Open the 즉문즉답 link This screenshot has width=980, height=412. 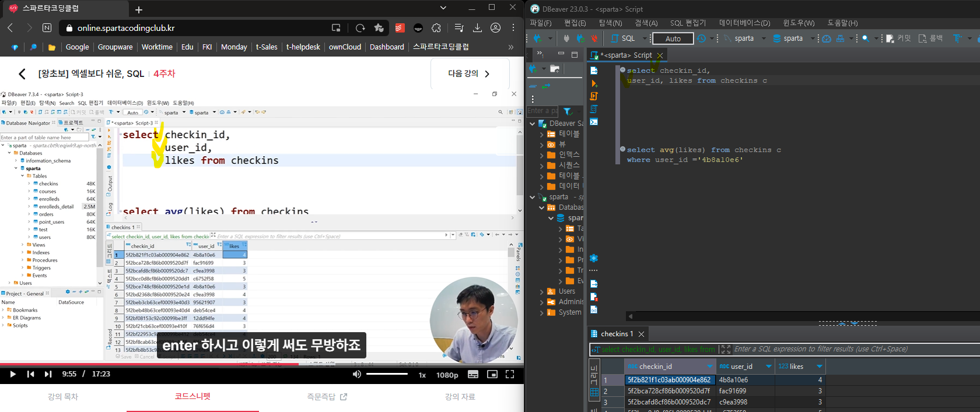coord(327,397)
